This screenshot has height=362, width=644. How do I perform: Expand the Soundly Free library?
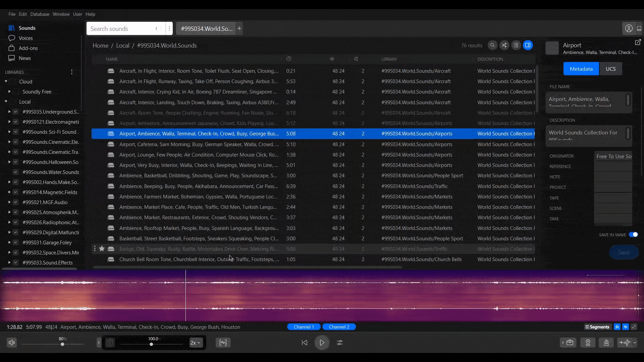tap(9, 92)
